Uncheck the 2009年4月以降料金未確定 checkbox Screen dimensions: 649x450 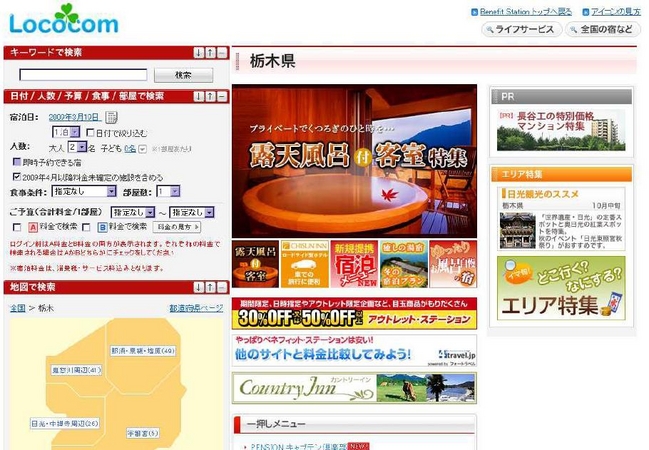16,175
